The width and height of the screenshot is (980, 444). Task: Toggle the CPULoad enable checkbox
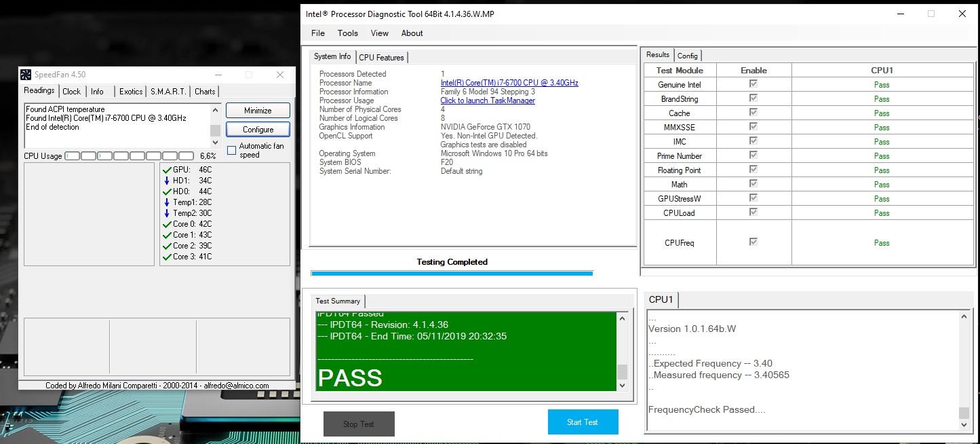[x=753, y=212]
